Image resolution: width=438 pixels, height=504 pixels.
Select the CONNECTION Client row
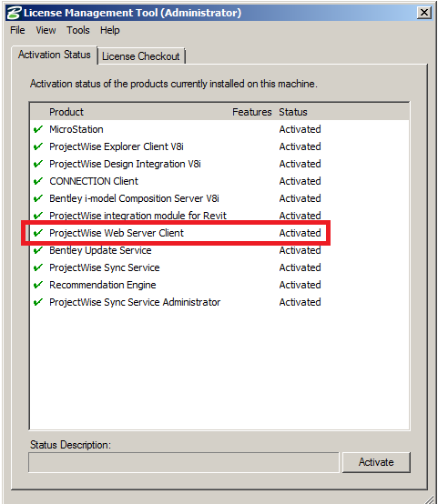[219, 181]
